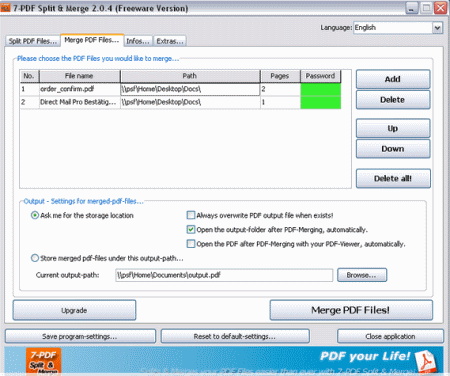Screen dimensions: 450x376
Task: Click the Current output-path input field
Action: click(224, 275)
